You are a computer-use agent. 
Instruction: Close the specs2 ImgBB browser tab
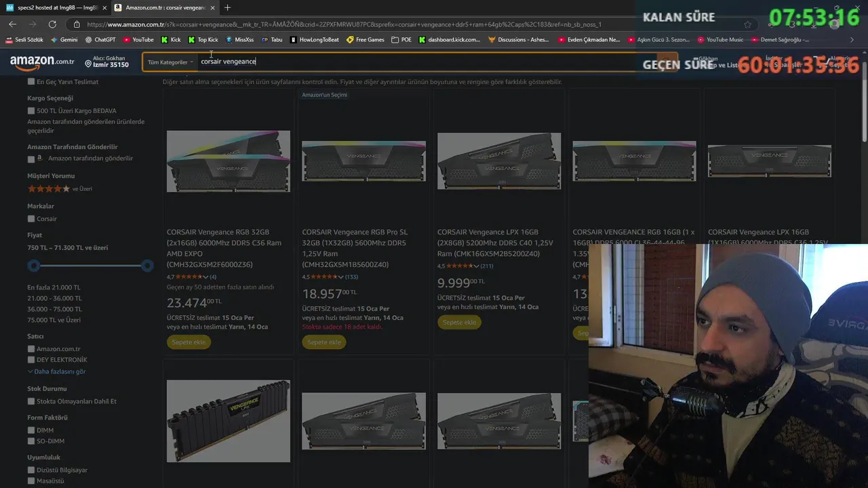point(103,7)
